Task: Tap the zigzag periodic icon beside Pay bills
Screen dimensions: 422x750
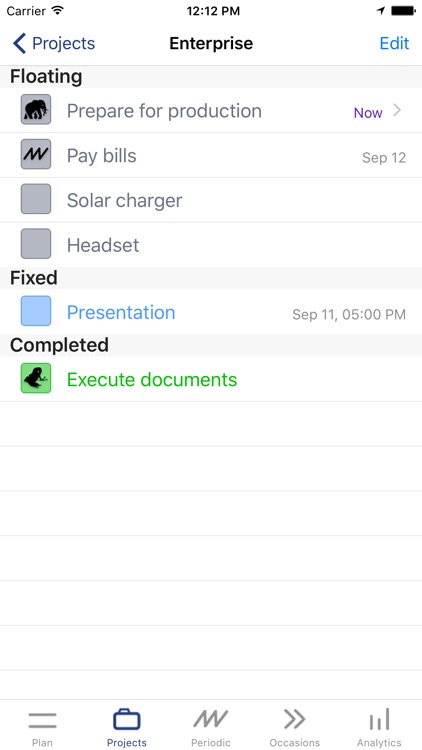Action: tap(36, 154)
